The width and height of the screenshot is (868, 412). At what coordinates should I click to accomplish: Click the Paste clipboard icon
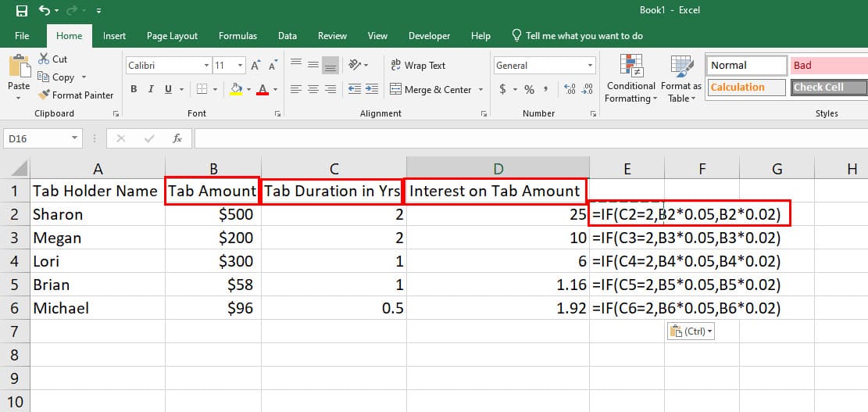20,66
